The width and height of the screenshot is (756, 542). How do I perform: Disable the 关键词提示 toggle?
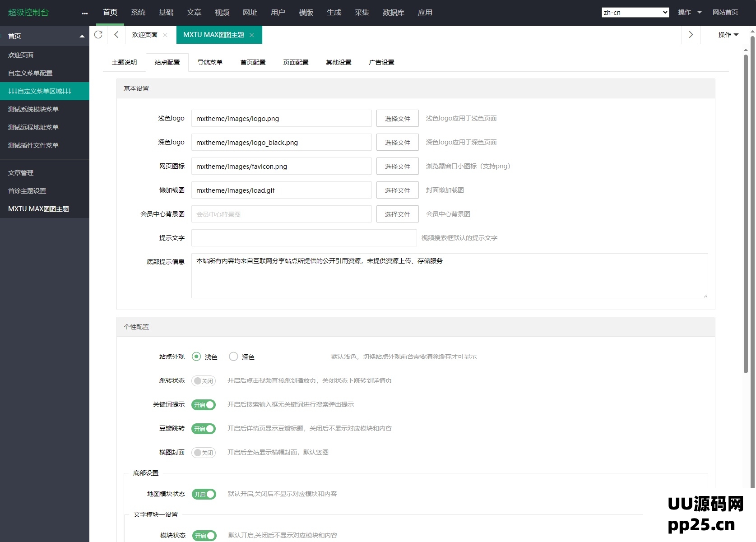[x=203, y=405]
